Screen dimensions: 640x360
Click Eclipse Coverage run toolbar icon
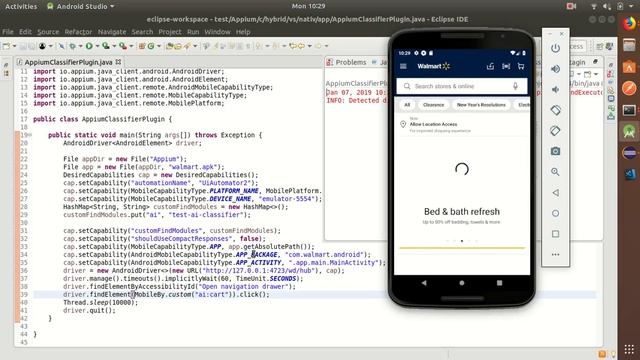pyautogui.click(x=106, y=46)
